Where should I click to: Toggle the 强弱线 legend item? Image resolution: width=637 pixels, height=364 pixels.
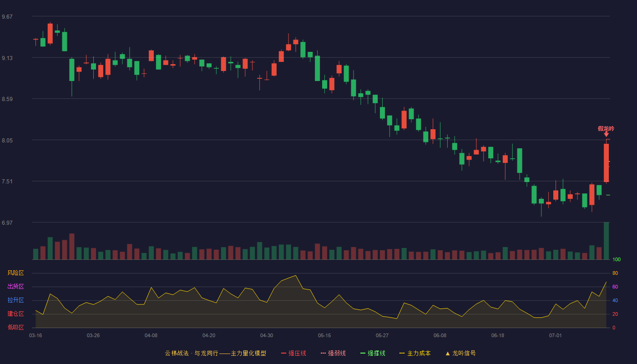[333, 353]
